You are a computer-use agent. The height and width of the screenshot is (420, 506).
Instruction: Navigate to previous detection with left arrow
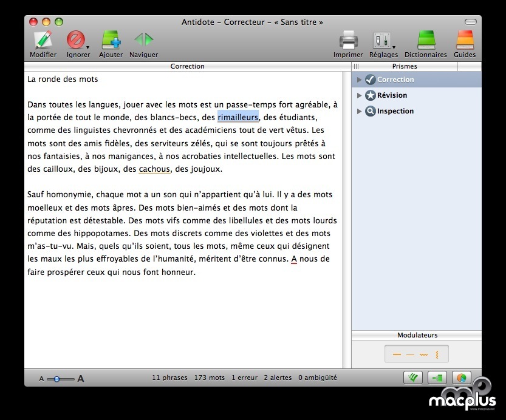(138, 39)
